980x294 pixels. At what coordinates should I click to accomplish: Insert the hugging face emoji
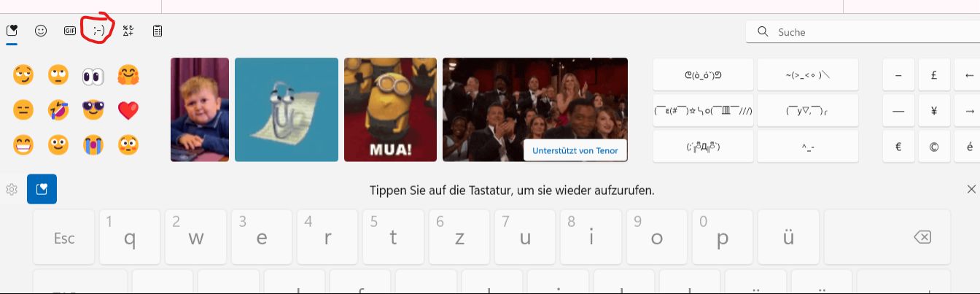coord(128,76)
